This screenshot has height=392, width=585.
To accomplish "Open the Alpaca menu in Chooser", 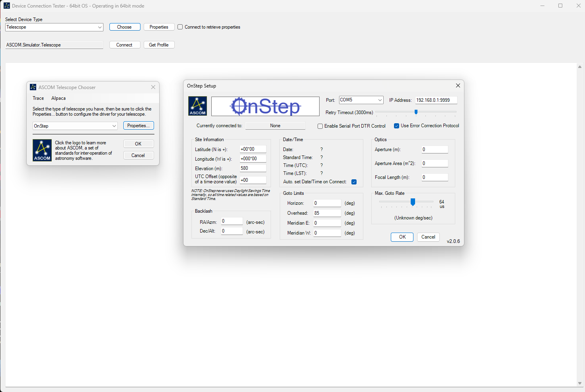I will point(58,98).
